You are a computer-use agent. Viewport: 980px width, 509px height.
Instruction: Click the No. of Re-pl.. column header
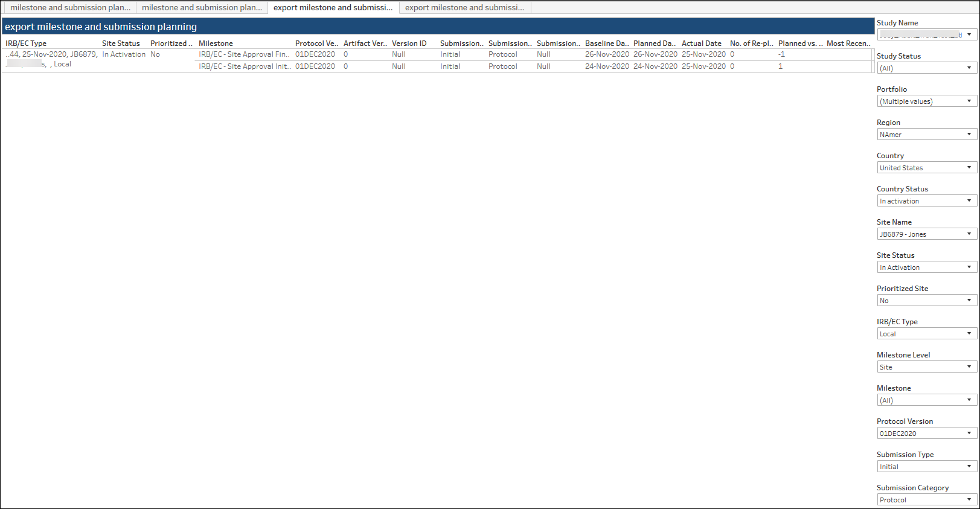(751, 43)
